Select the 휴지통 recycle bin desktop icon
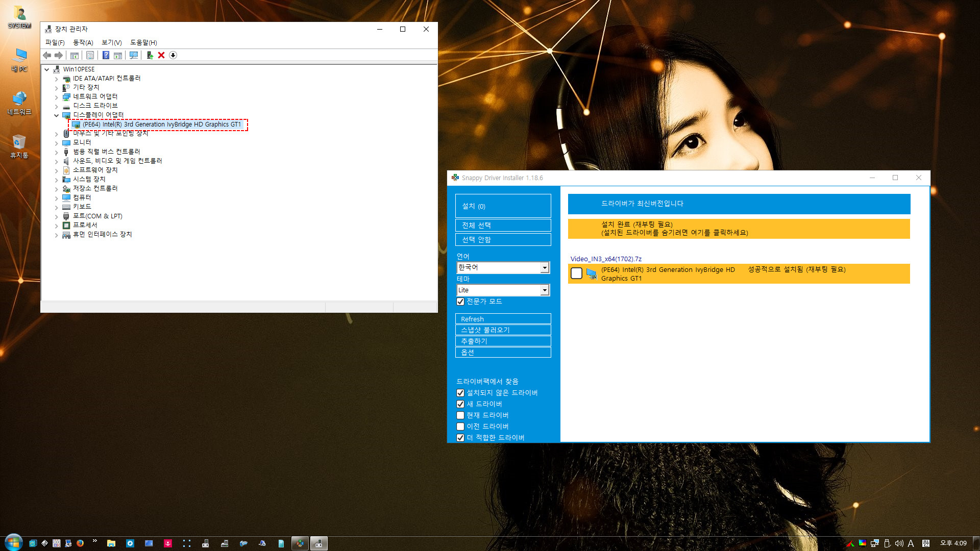The image size is (980, 551). (19, 146)
